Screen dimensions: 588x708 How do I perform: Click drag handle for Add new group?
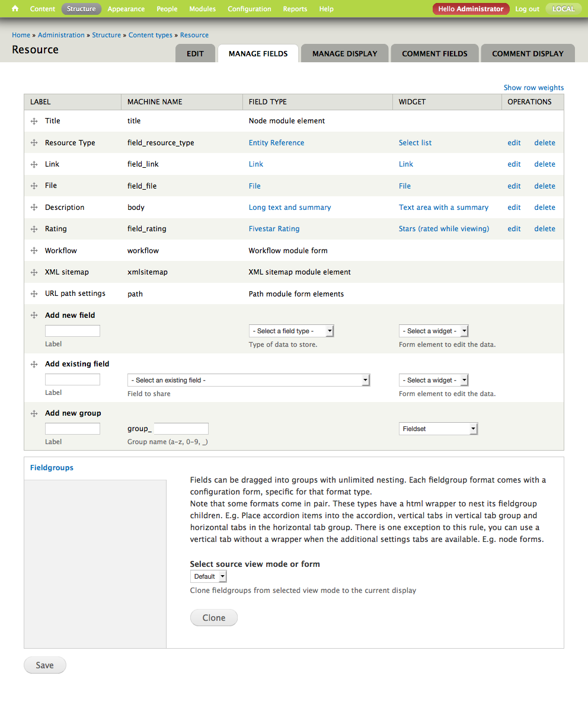(34, 413)
